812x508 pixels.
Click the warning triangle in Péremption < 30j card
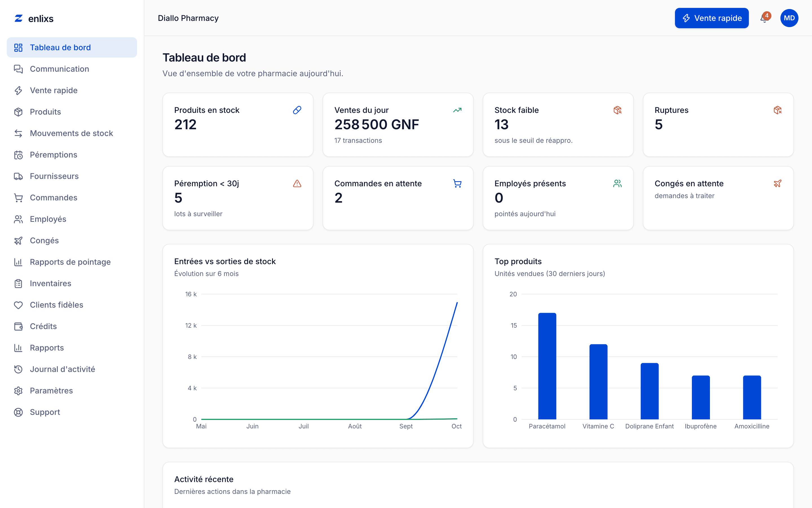[x=297, y=183]
